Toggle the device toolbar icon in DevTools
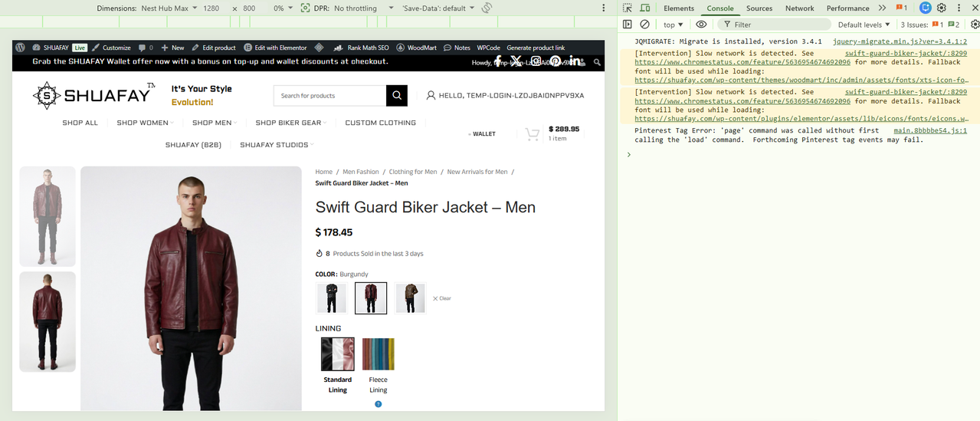 (645, 8)
